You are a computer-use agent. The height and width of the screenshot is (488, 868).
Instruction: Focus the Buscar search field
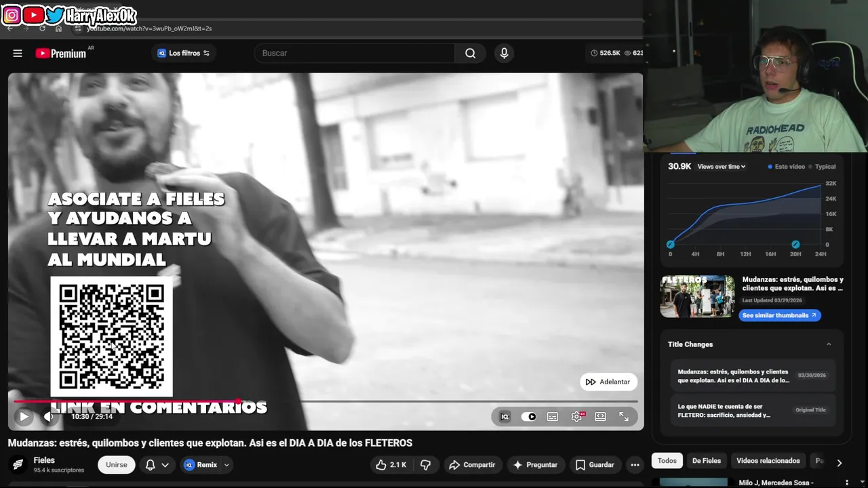(x=354, y=53)
